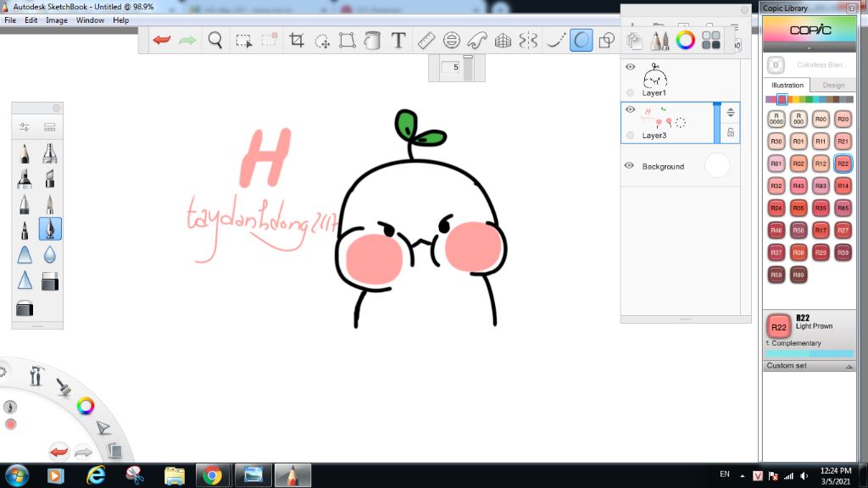Viewport: 868px width, 488px height.
Task: Select the Text tool
Action: 398,40
